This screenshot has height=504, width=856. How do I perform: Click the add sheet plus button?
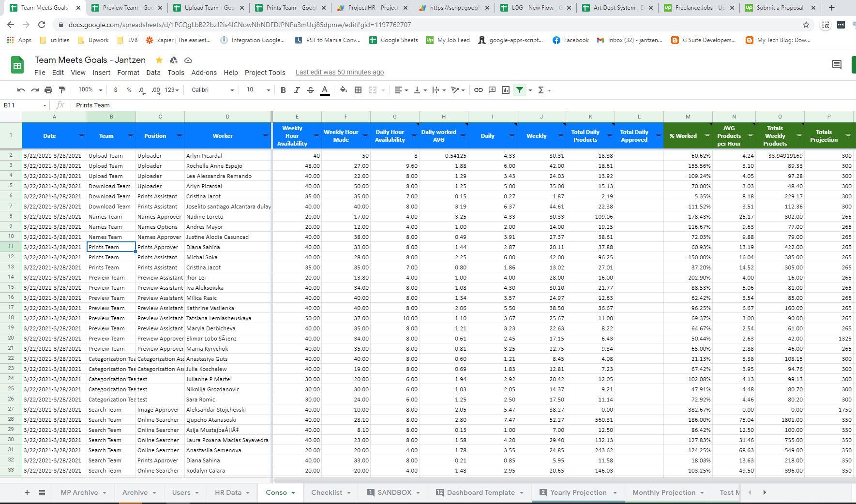coord(27,492)
